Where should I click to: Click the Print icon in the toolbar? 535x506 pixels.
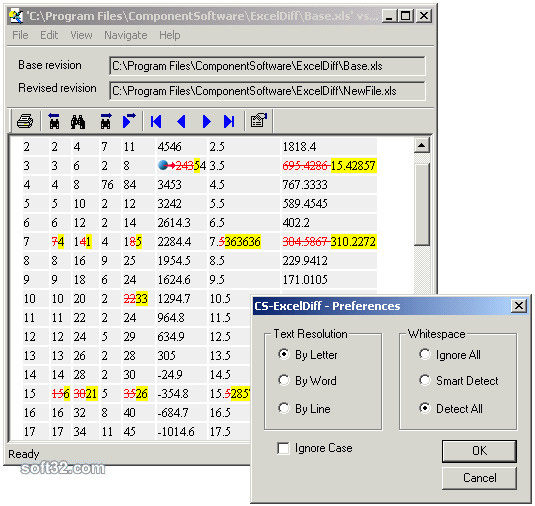pyautogui.click(x=25, y=121)
